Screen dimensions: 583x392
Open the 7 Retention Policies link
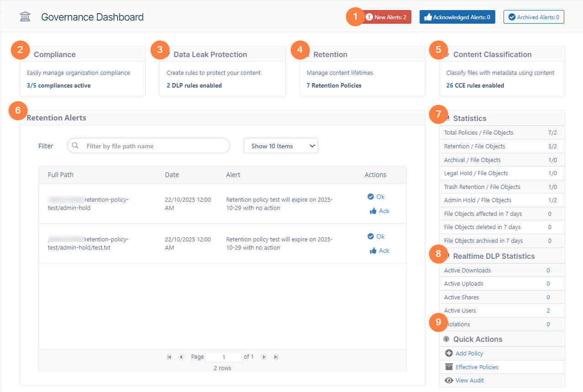[334, 85]
